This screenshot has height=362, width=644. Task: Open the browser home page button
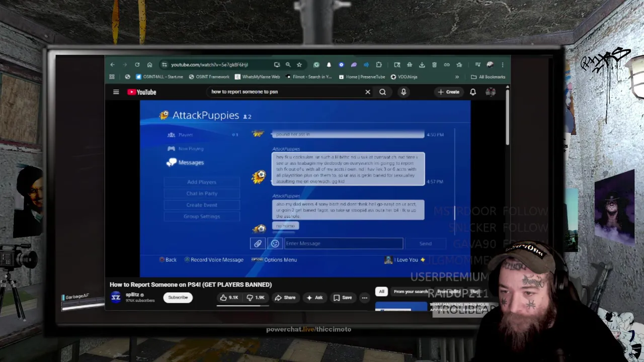[149, 65]
